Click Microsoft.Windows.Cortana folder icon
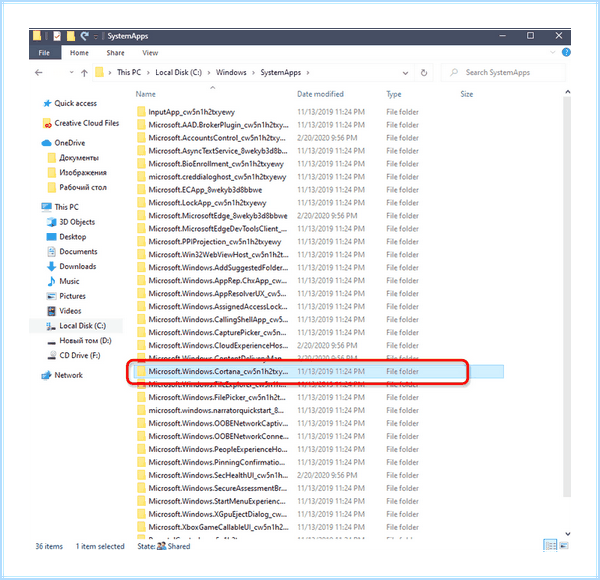The height and width of the screenshot is (580, 600). pyautogui.click(x=141, y=371)
